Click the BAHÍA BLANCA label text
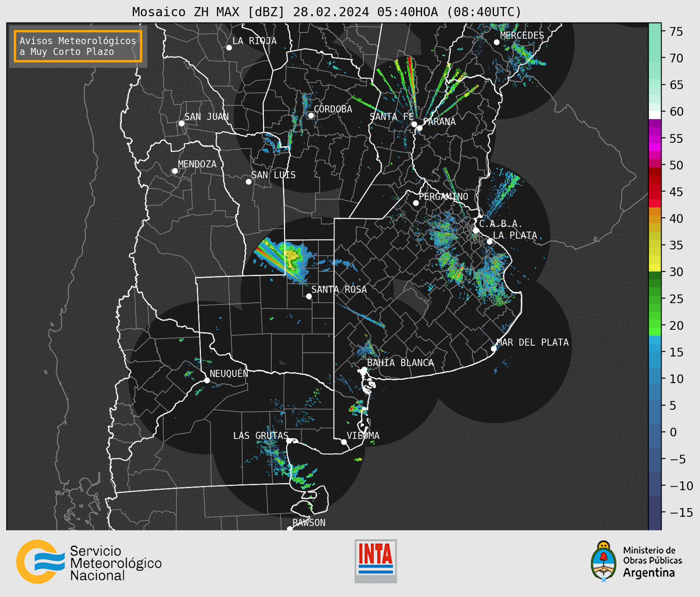Screen dimensions: 700x597 [x=400, y=363]
